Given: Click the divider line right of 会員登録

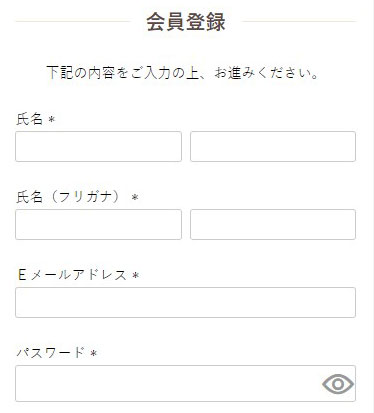Looking at the screenshot, I should tap(299, 21).
